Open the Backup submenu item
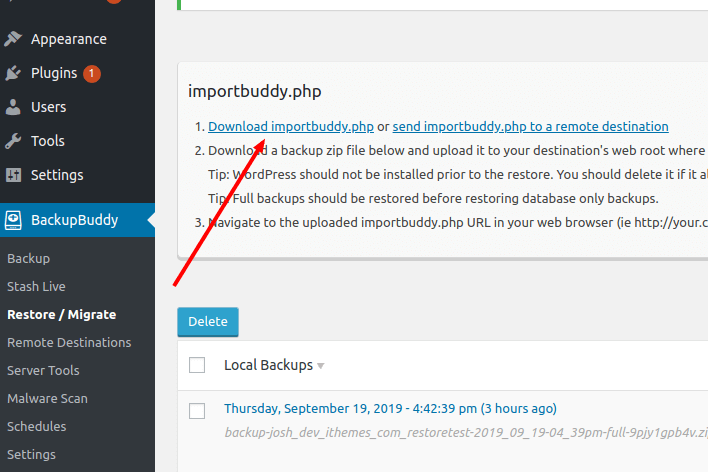Image resolution: width=708 pixels, height=472 pixels. coord(28,258)
